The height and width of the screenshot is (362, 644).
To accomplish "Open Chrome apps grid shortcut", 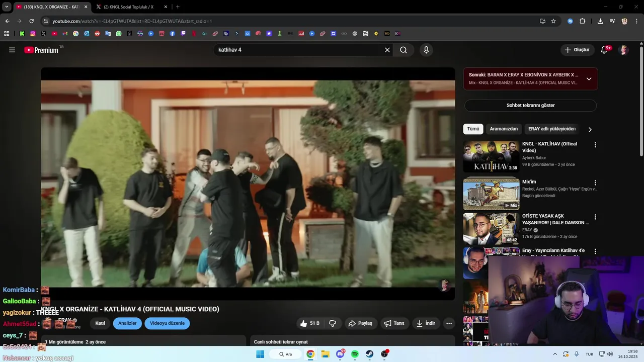I will click(7, 34).
